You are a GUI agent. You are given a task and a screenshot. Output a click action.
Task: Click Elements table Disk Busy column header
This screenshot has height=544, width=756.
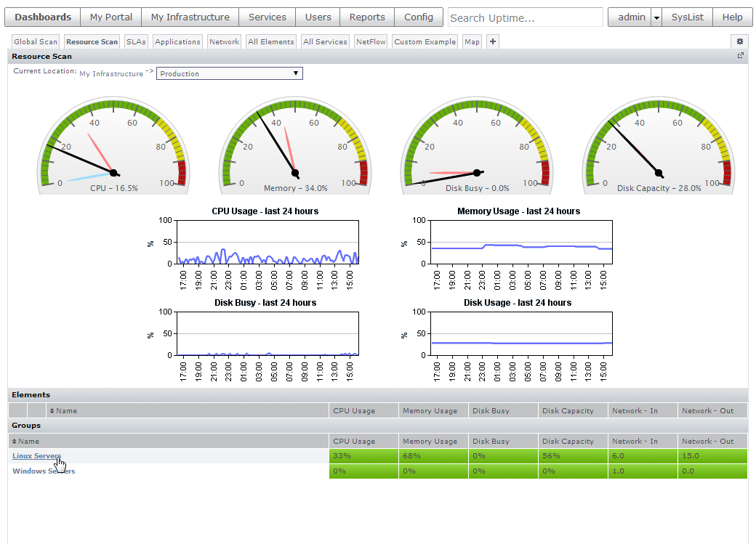(503, 411)
